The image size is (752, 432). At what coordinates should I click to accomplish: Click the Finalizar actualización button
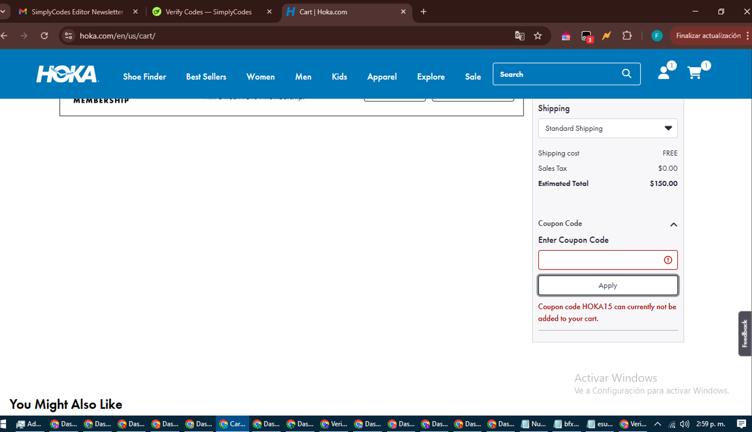coord(708,35)
